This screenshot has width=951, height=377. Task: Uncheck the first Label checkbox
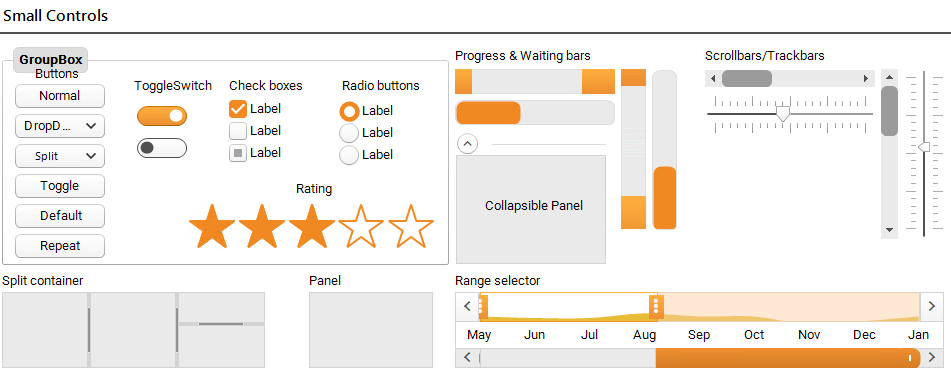[x=238, y=110]
